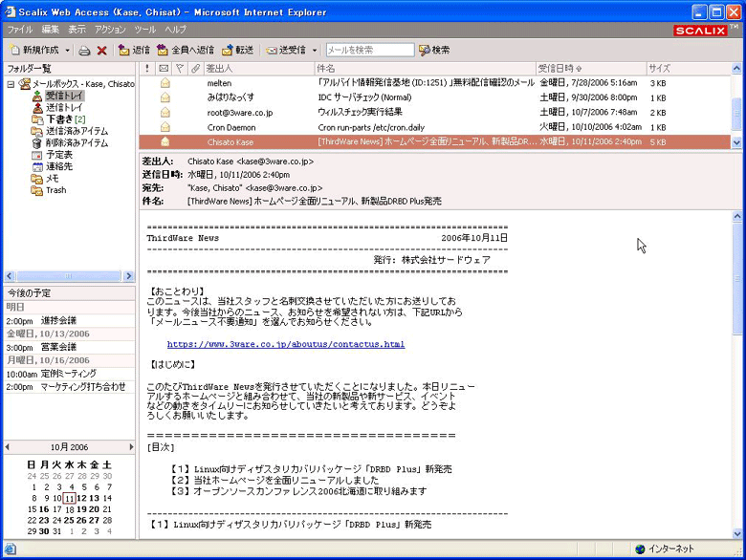Viewport: 746px width, 560px height.
Task: Go to previous month in calendar
Action: (7, 447)
